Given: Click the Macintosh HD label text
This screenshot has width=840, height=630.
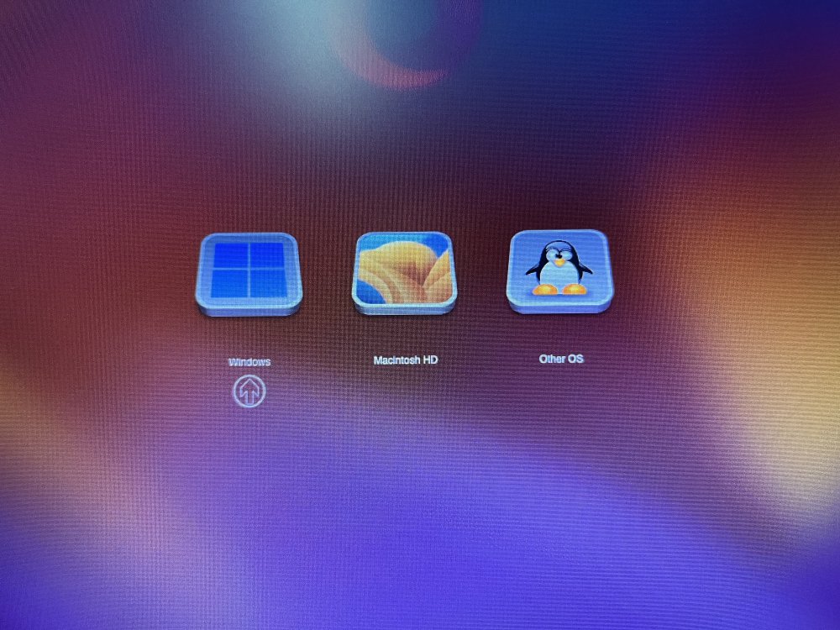Looking at the screenshot, I should click(406, 360).
